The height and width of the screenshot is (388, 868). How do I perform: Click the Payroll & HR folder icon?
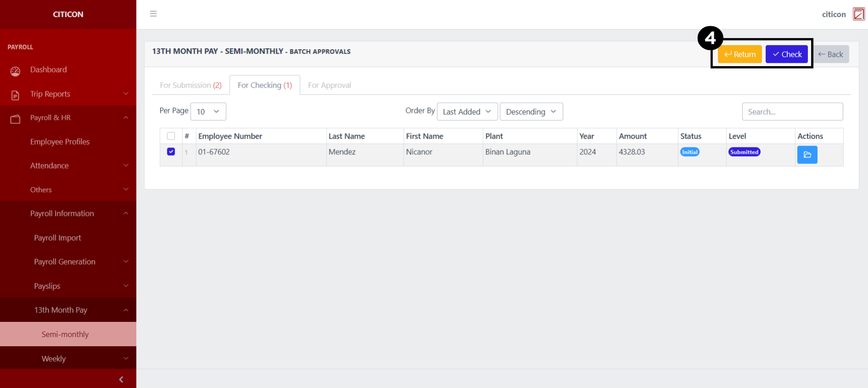point(15,119)
